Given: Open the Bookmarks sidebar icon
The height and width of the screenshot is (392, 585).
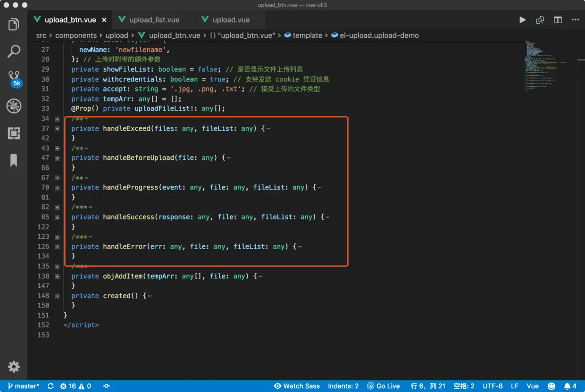Looking at the screenshot, I should (x=14, y=161).
